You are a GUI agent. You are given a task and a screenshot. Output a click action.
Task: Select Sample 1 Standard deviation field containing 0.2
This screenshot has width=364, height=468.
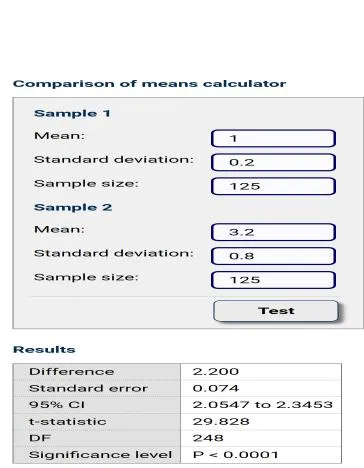tap(273, 162)
